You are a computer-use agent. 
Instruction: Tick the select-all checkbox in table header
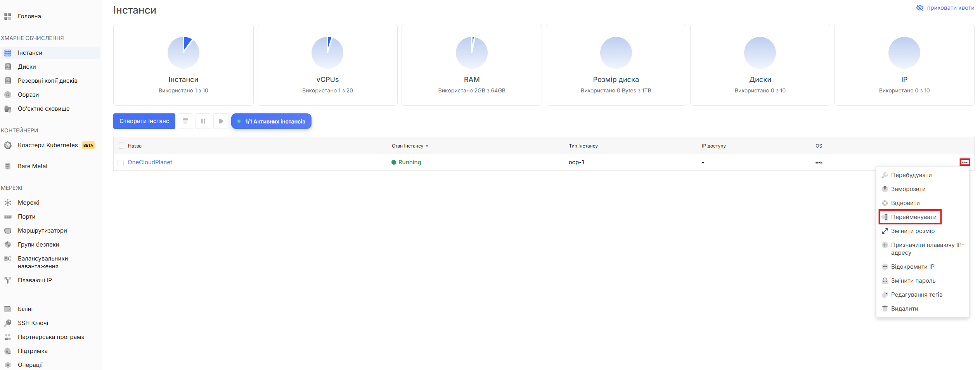121,146
